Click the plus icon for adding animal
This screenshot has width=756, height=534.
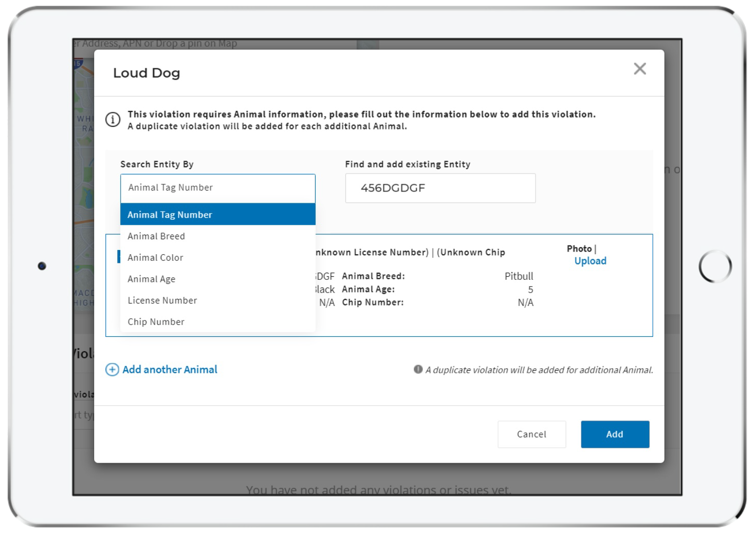pyautogui.click(x=112, y=370)
